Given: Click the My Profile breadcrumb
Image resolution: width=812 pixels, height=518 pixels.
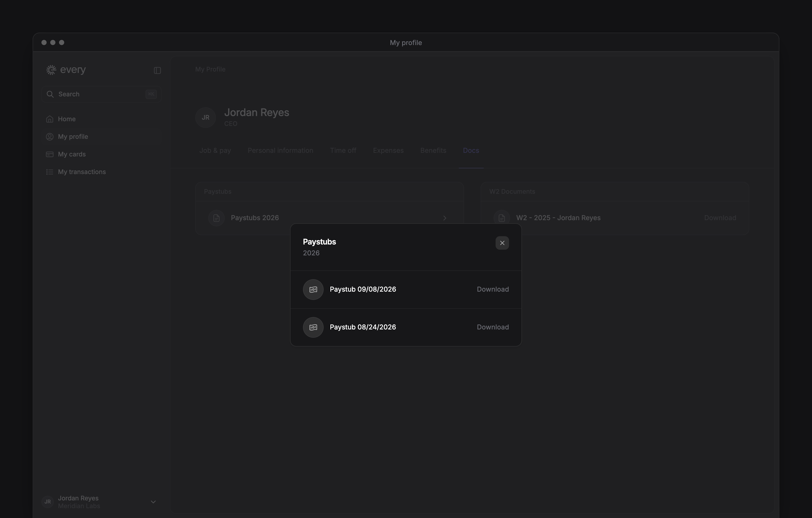Looking at the screenshot, I should (210, 69).
